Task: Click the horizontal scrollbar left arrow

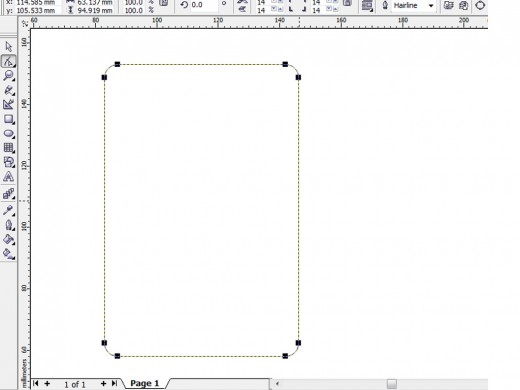Action: 277,384
